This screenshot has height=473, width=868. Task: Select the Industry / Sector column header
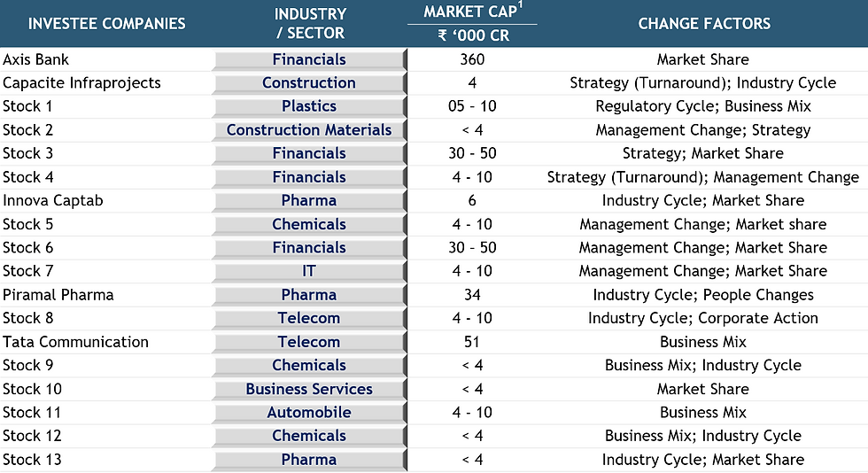pos(309,24)
